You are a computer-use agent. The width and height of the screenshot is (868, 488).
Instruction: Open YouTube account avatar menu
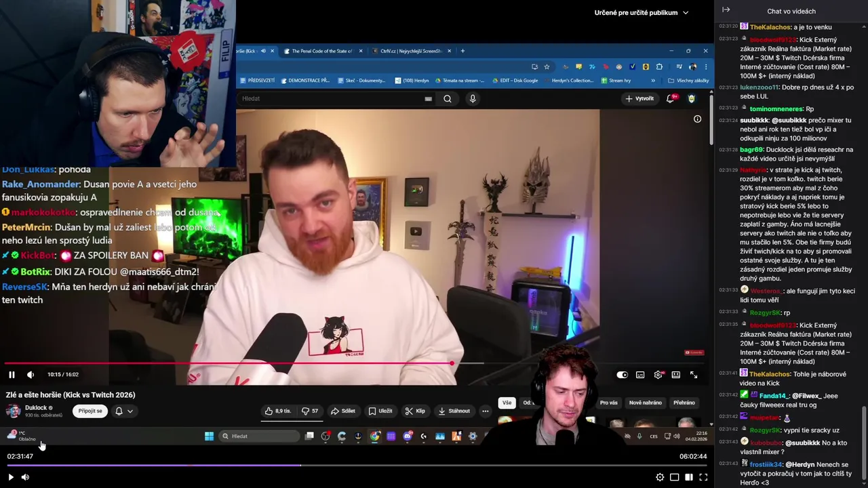pos(691,98)
